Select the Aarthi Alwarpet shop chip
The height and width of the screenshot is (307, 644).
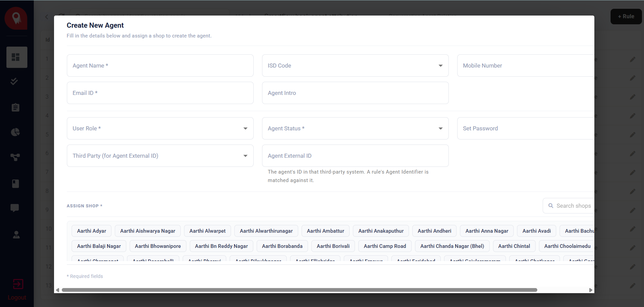point(207,231)
